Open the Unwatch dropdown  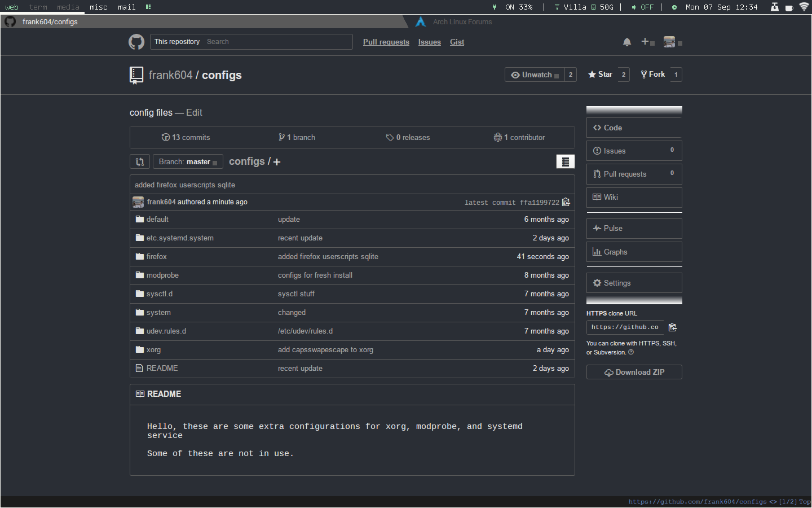[535, 75]
